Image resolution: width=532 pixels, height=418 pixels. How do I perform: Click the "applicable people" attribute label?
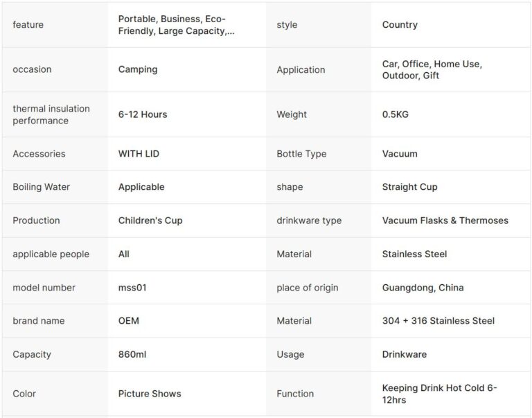tap(51, 254)
